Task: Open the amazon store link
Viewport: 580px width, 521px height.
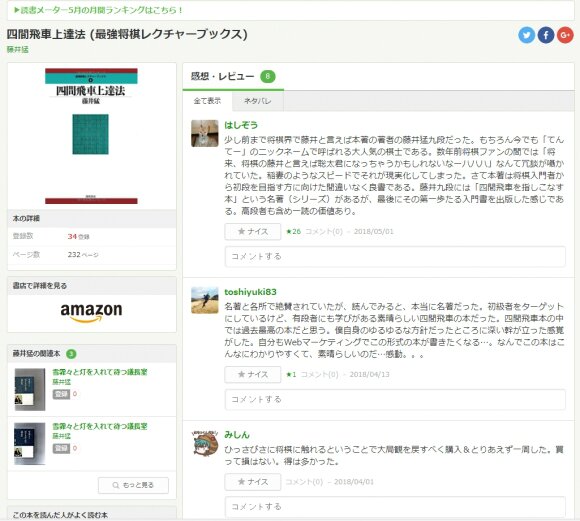Action: tap(91, 313)
